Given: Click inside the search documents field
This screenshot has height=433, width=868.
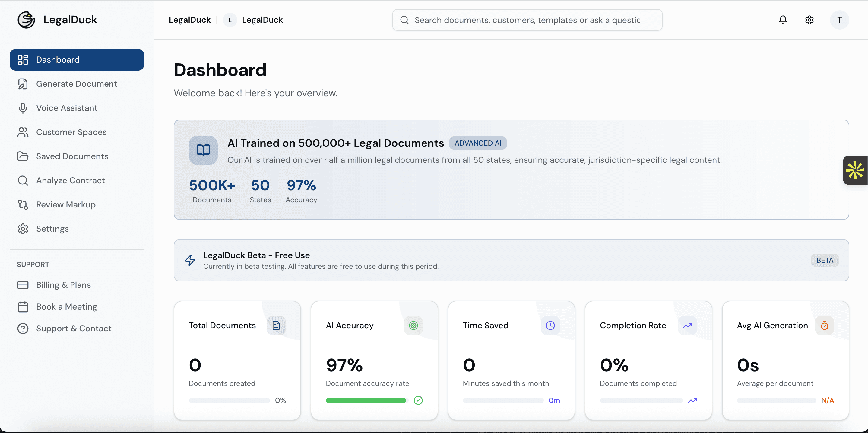Looking at the screenshot, I should 526,20.
